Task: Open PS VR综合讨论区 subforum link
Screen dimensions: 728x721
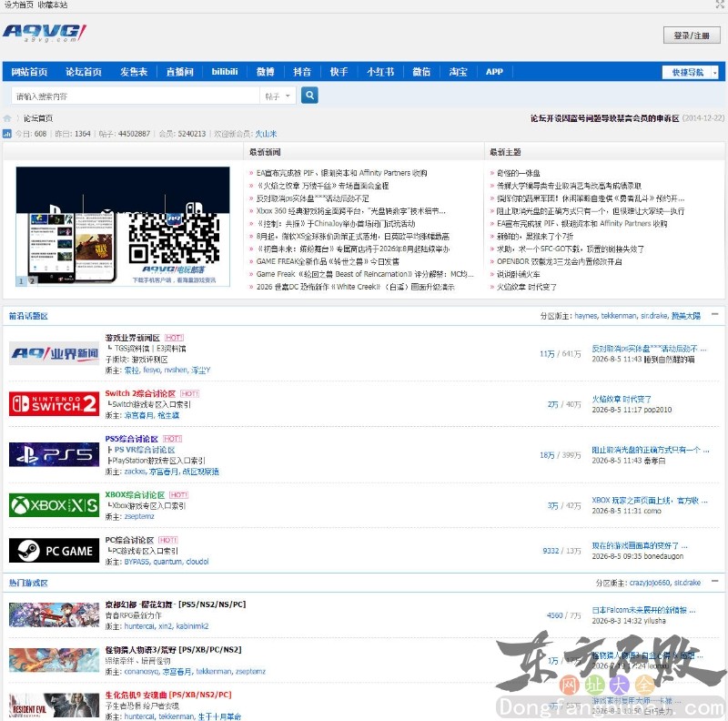Action: click(145, 450)
